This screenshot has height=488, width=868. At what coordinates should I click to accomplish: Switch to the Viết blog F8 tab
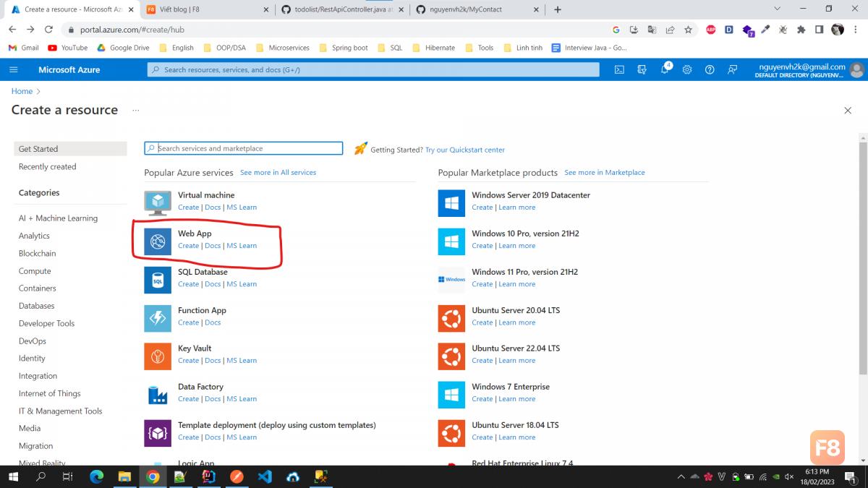tap(207, 9)
